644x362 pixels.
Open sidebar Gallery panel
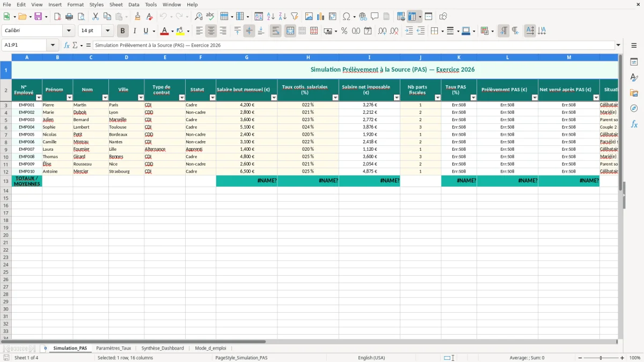pyautogui.click(x=634, y=93)
